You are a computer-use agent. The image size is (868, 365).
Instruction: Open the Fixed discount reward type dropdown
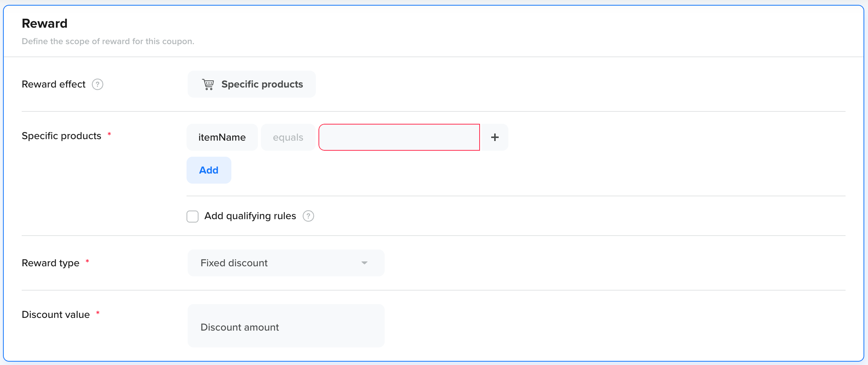tap(286, 263)
